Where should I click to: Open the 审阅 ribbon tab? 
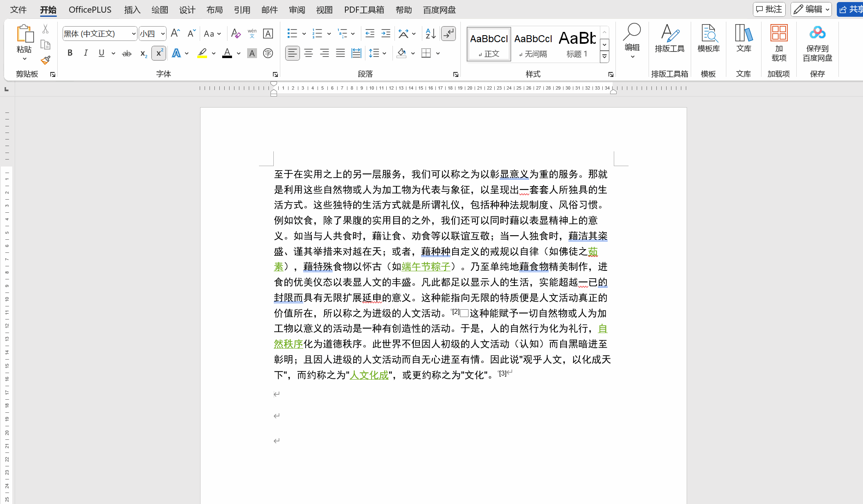[297, 10]
